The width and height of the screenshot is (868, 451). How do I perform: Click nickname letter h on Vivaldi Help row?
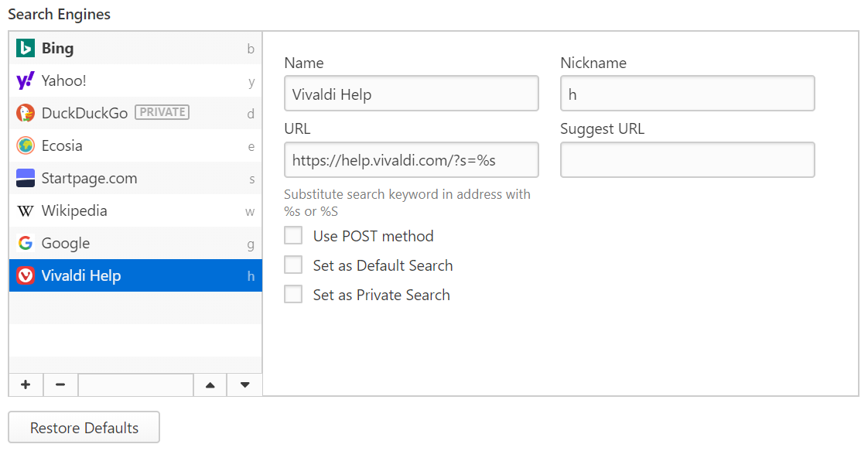click(251, 276)
